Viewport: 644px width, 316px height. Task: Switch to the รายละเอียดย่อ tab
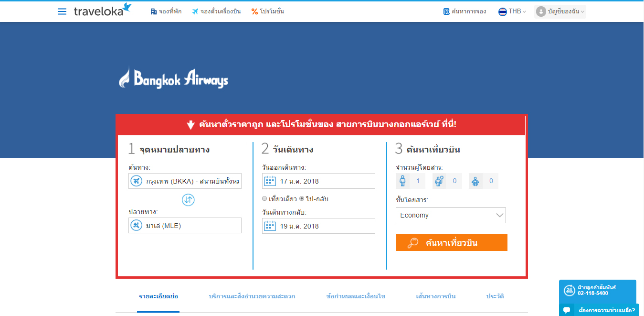158,296
